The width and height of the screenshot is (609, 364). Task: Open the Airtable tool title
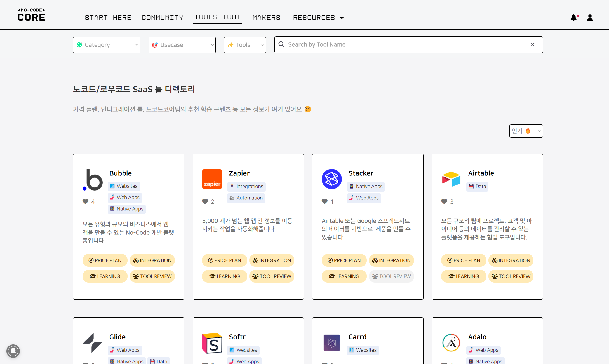pyautogui.click(x=481, y=173)
